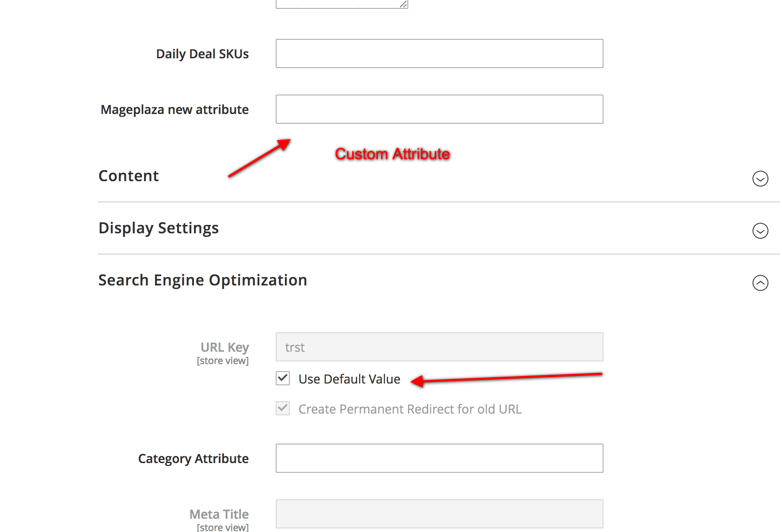Click the textarea resize handle at top

click(x=402, y=4)
